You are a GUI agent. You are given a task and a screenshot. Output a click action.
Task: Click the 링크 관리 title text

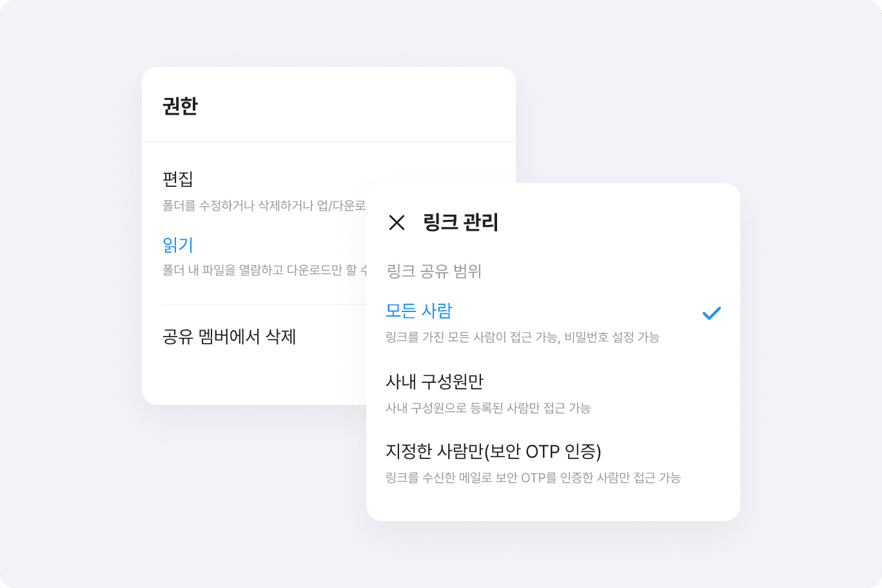pos(460,222)
